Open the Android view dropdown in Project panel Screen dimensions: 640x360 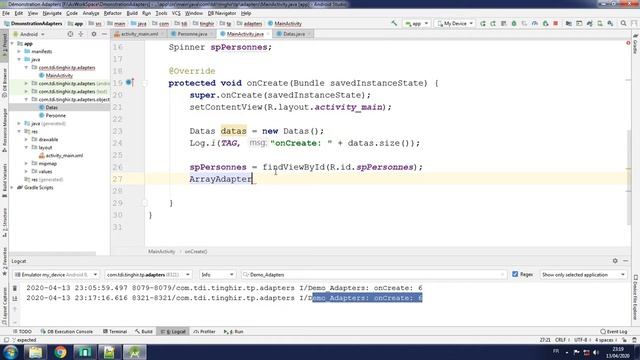coord(29,34)
